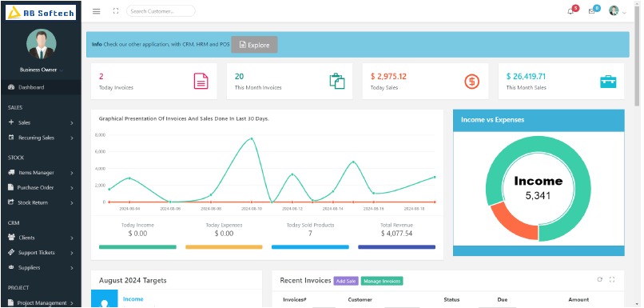The width and height of the screenshot is (644, 308).
Task: Click the $ 2,975.12 today sales value
Action: 388,77
